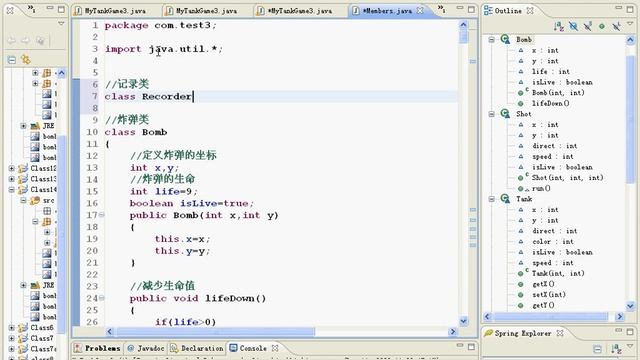
Task: Collapse the Class14 project
Action: pos(11,189)
